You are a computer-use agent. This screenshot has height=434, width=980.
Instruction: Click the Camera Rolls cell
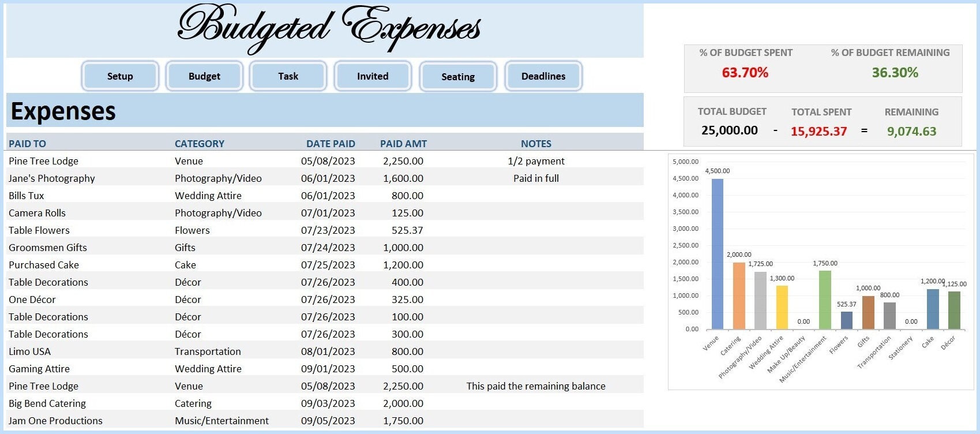[x=37, y=213]
